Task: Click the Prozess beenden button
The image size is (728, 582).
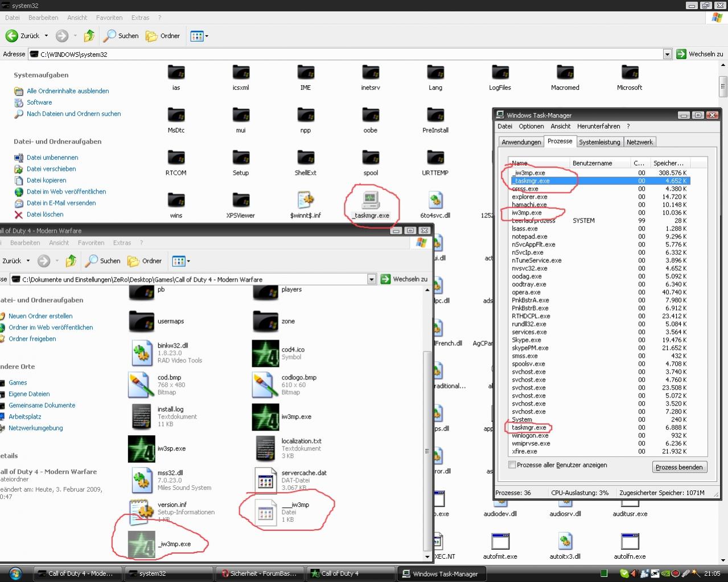Action: 679,467
